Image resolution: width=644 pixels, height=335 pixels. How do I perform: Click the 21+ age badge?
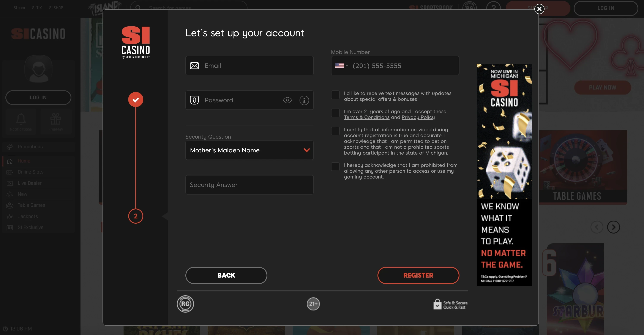[313, 304]
